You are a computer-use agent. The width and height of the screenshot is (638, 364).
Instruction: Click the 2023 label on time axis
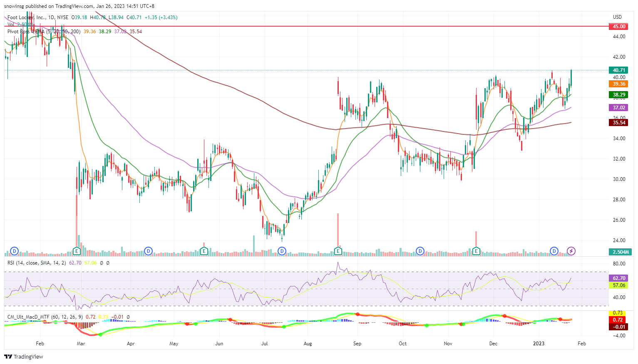[539, 344]
